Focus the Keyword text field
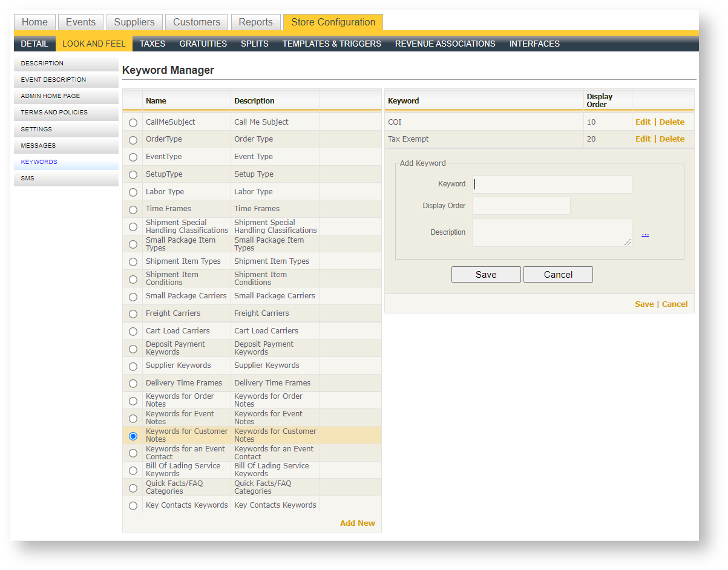Image resolution: width=728 pixels, height=570 pixels. (x=552, y=185)
